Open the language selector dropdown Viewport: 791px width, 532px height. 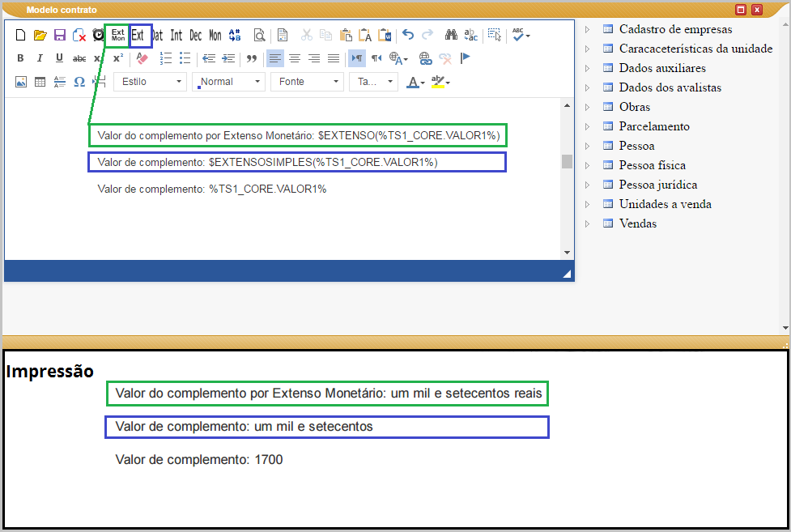398,58
